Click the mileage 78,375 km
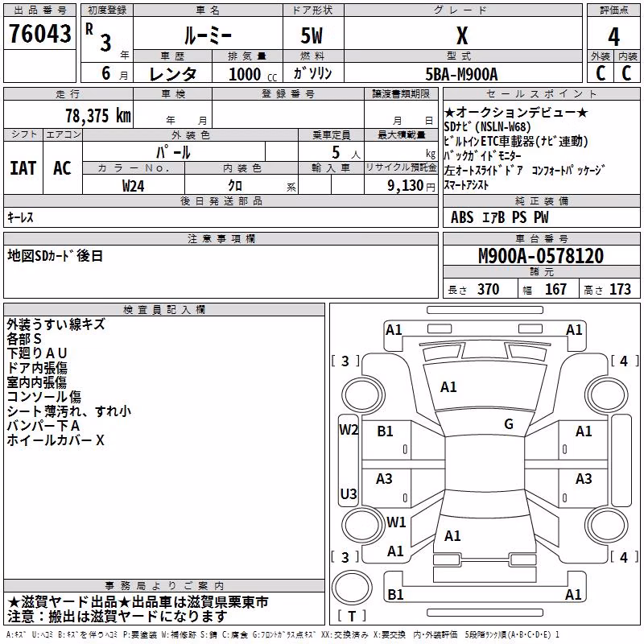 (98, 116)
